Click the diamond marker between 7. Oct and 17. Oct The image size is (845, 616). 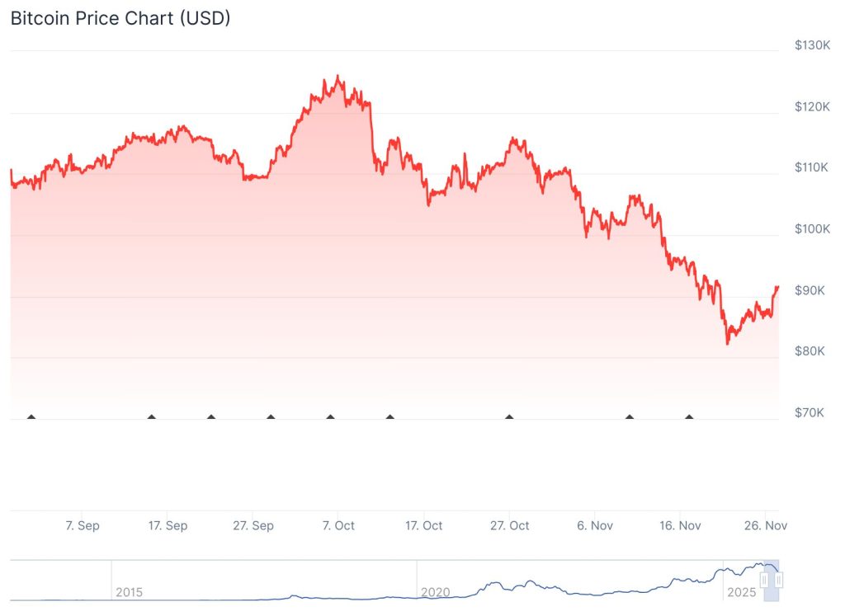click(389, 417)
